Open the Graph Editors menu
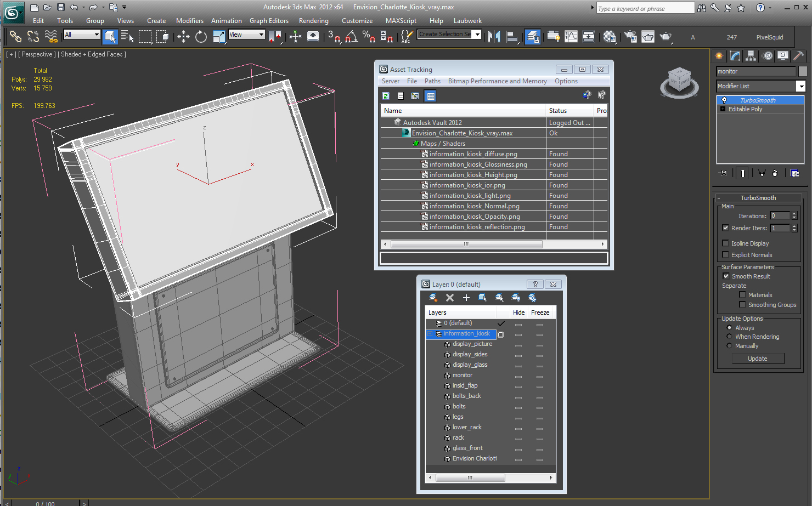The image size is (812, 506). [269, 21]
